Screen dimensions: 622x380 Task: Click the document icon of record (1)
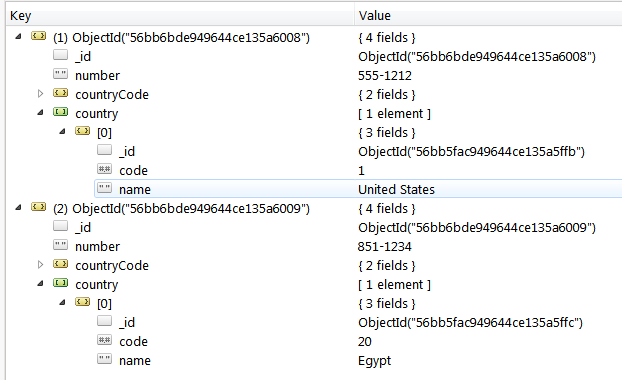pyautogui.click(x=38, y=36)
